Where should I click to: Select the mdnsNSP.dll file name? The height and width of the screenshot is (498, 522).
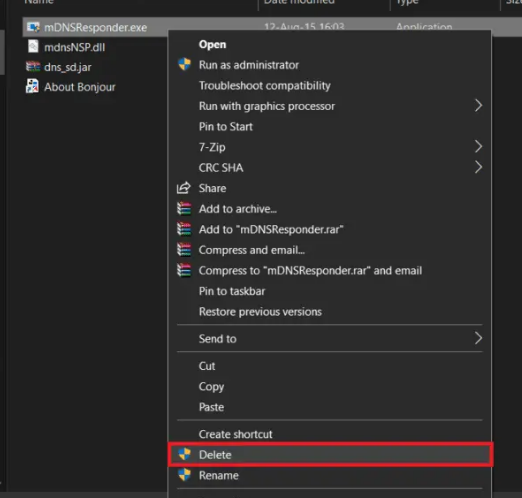[75, 47]
